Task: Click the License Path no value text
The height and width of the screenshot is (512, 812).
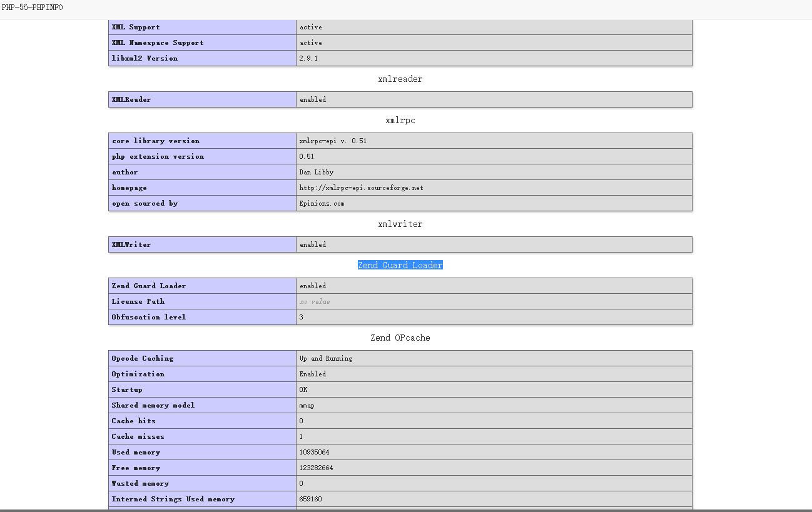Action: point(315,301)
